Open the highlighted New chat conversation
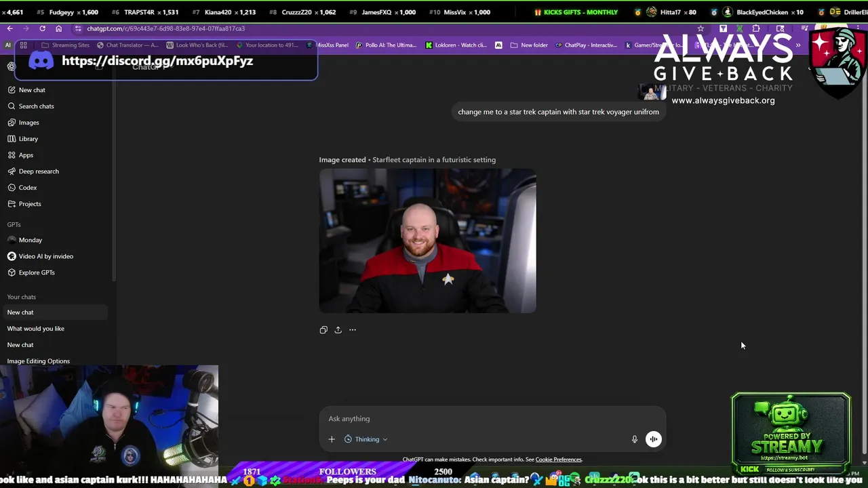This screenshot has height=488, width=868. pos(54,312)
